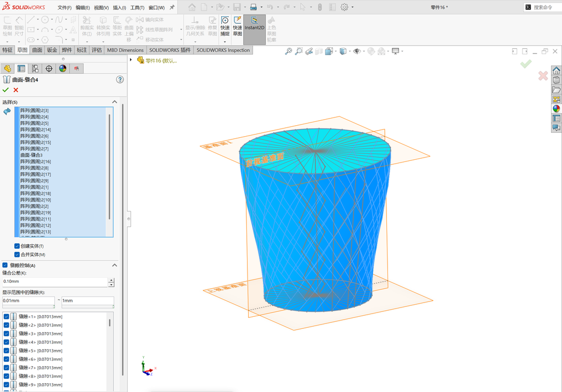Open the Display Style icon
This screenshot has height=392, width=562.
pos(343,52)
